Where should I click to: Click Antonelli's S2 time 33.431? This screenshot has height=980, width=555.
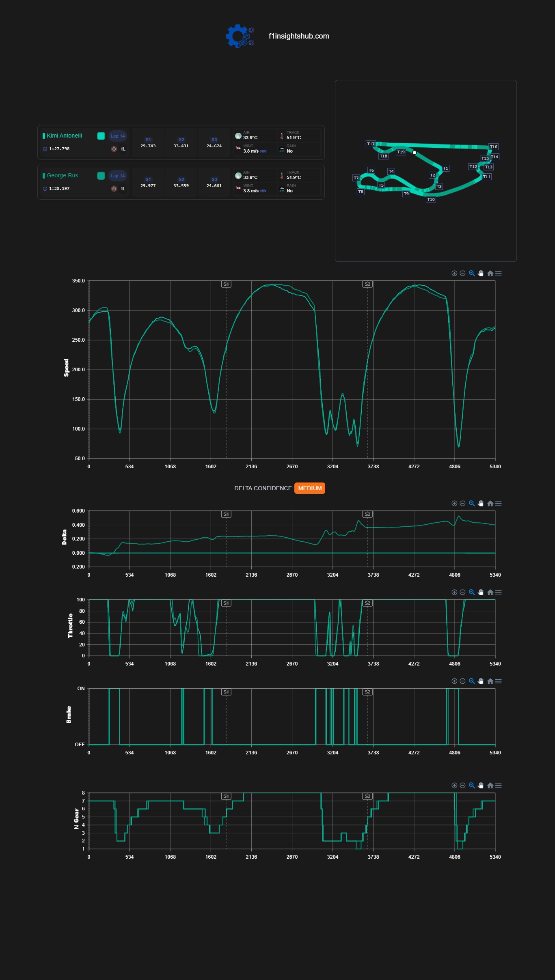[x=181, y=146]
